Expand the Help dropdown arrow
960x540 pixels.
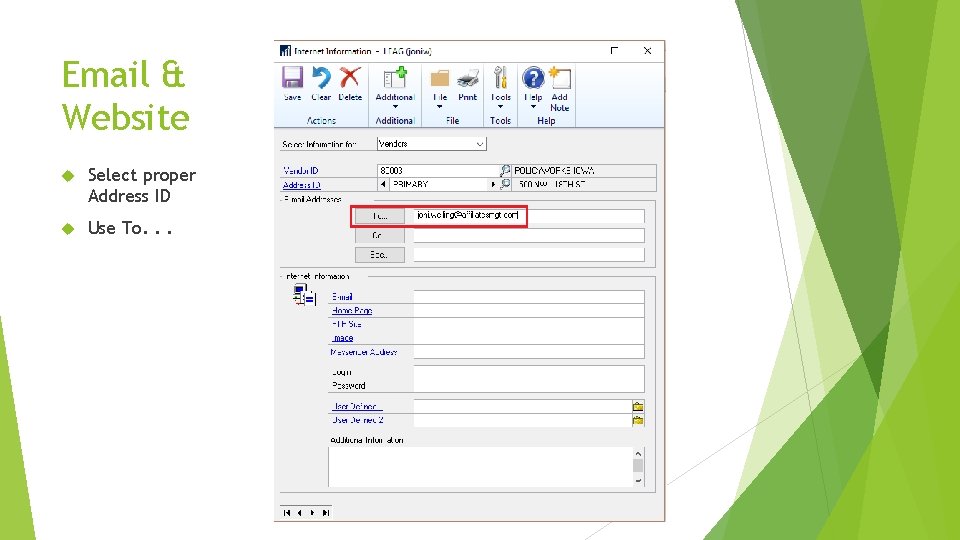click(533, 107)
